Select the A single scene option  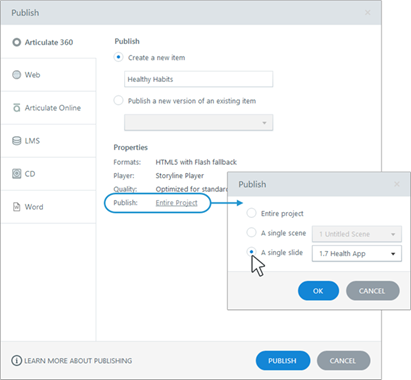[x=251, y=232]
